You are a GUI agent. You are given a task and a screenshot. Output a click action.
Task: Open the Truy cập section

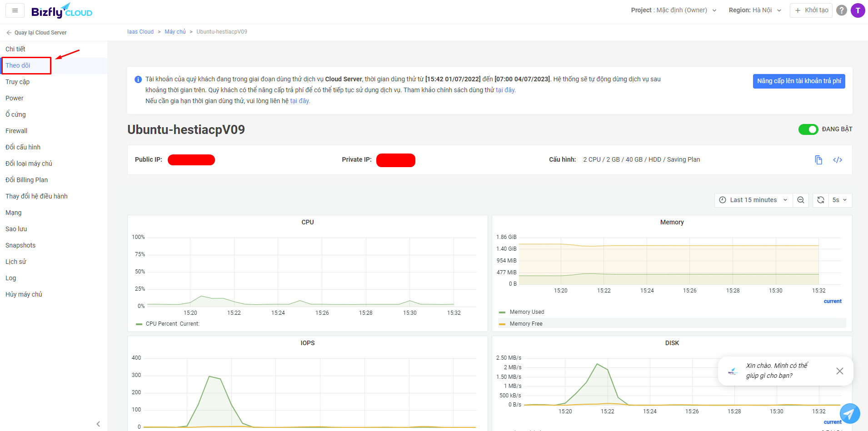54,82
